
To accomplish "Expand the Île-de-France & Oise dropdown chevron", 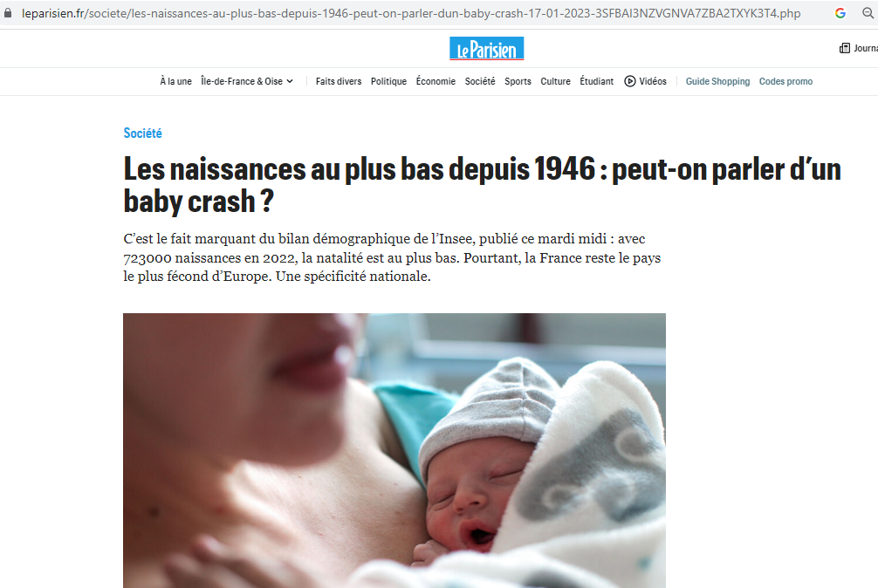I will coord(290,81).
